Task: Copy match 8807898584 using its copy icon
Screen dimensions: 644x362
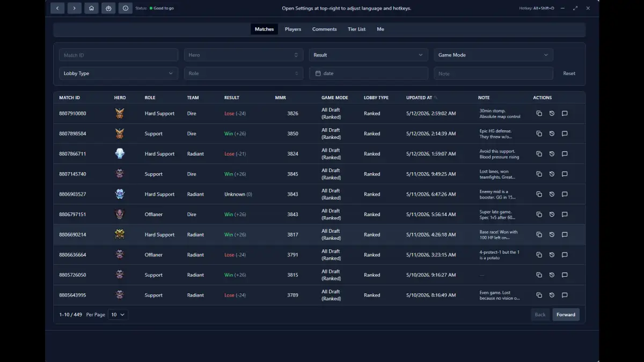Action: (539, 134)
